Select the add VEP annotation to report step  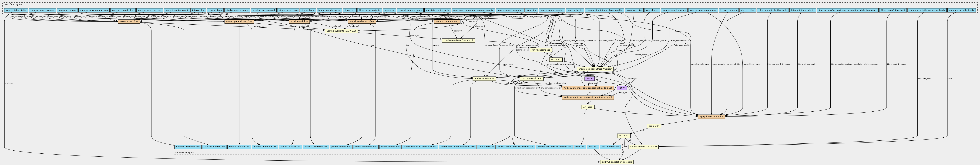(x=617, y=162)
